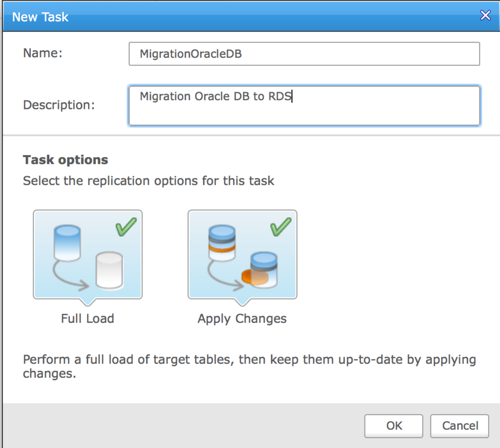Click the Description: field label
This screenshot has height=448, width=500.
click(x=59, y=105)
